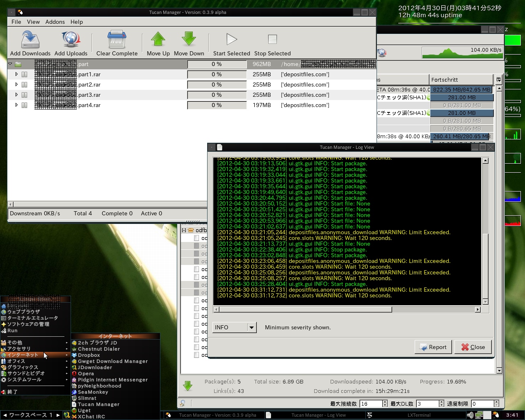Click the globe launcher on bottom panel
The height and width of the screenshot is (420, 525).
coord(66,415)
